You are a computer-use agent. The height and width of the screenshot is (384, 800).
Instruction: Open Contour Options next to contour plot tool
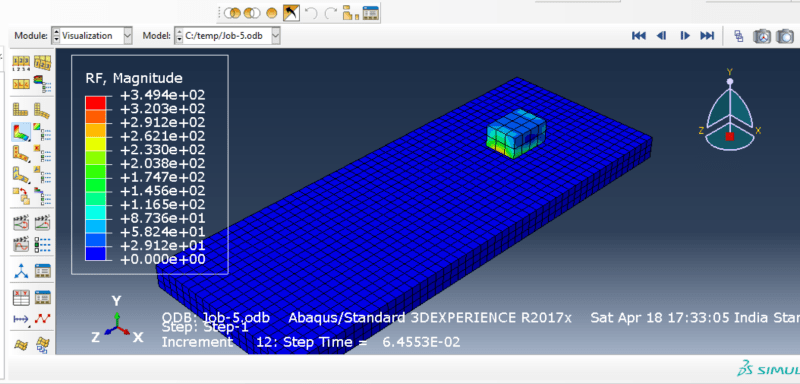(42, 132)
